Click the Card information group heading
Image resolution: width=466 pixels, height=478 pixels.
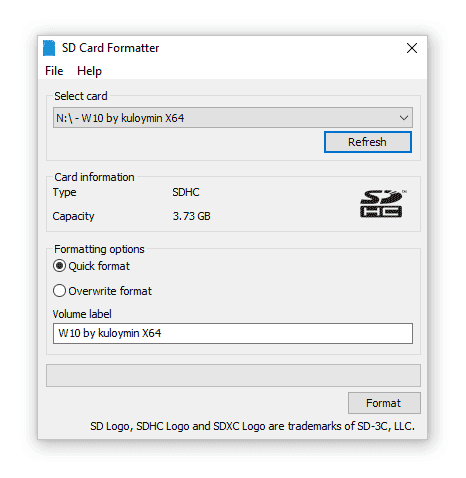point(94,177)
